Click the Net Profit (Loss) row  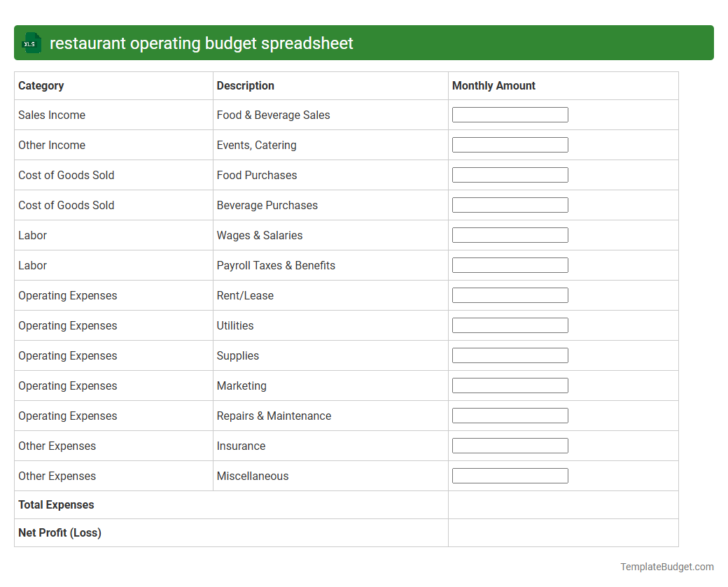pyautogui.click(x=59, y=532)
